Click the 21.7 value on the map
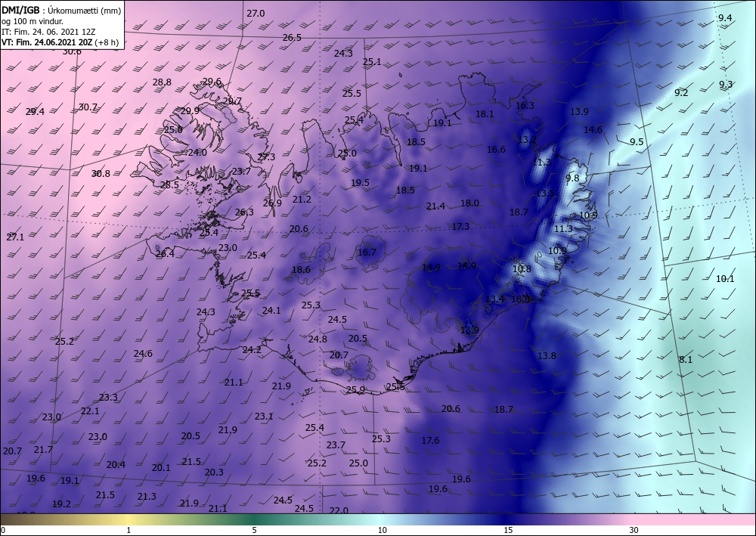756x536 pixels. pos(43,449)
